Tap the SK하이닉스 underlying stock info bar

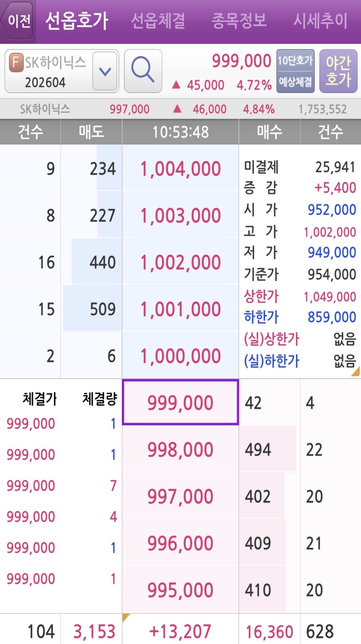point(180,109)
